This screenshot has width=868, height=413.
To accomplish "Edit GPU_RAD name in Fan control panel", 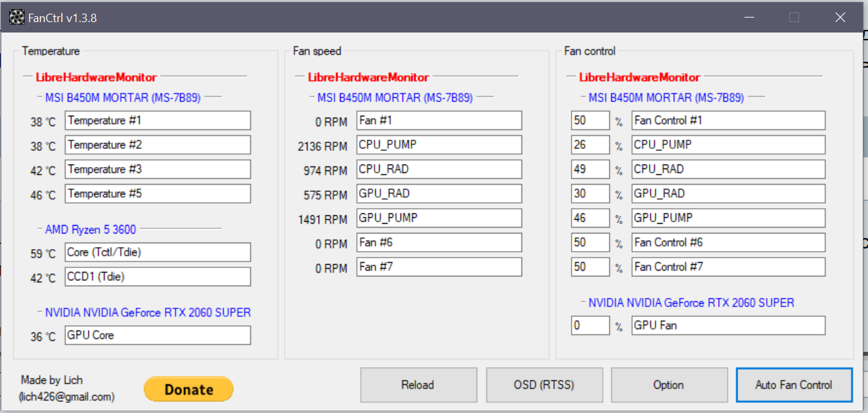I will point(728,194).
